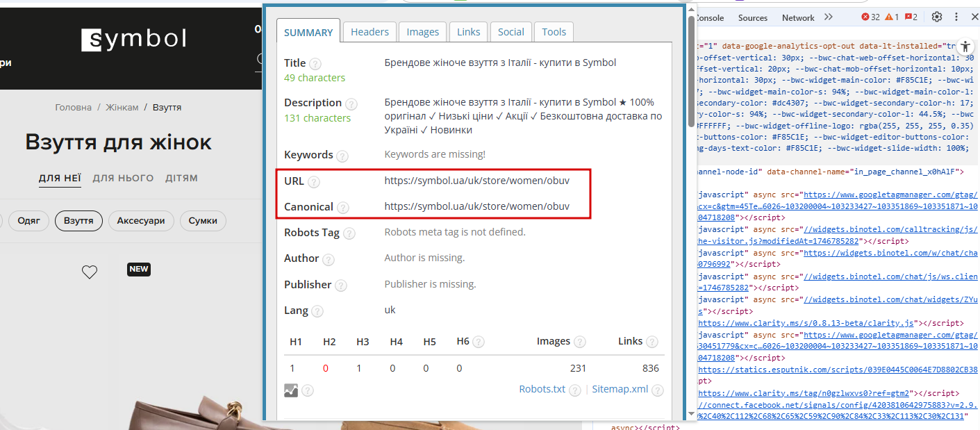Open the DevTools Network tab

click(x=798, y=18)
